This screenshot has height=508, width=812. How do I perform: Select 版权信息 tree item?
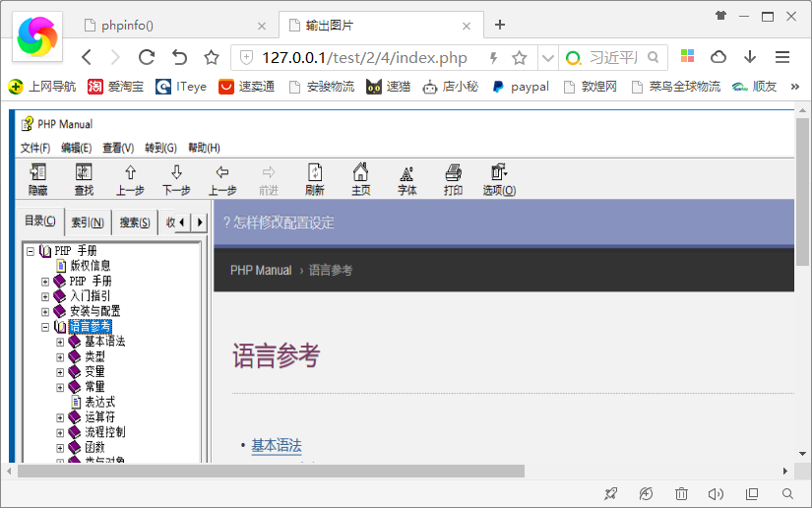[84, 266]
